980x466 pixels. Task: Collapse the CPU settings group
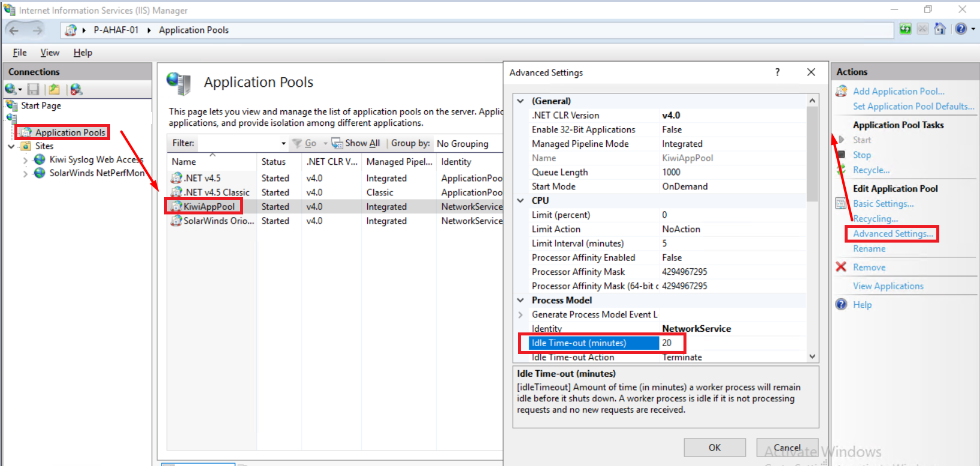click(521, 201)
